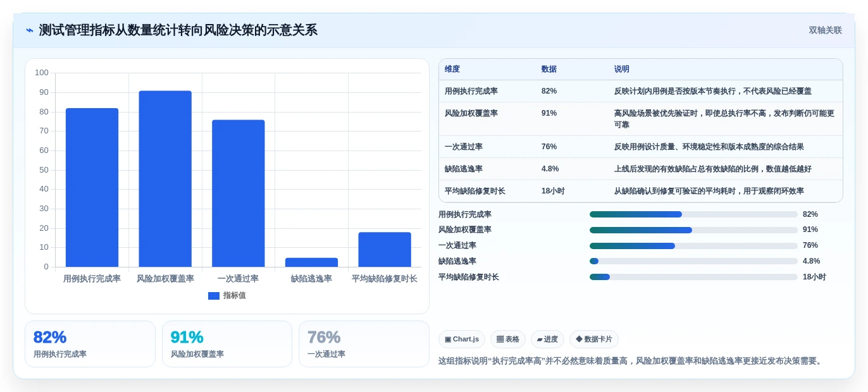Click the y-axis value 100

coord(42,73)
